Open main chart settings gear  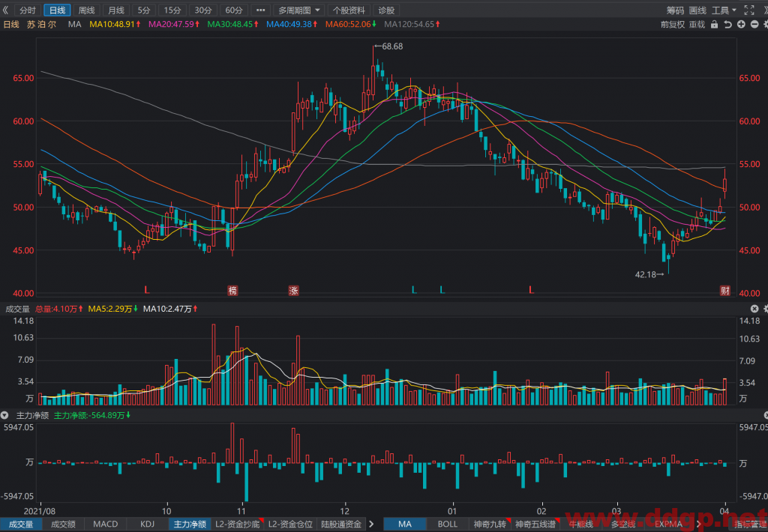[766, 25]
